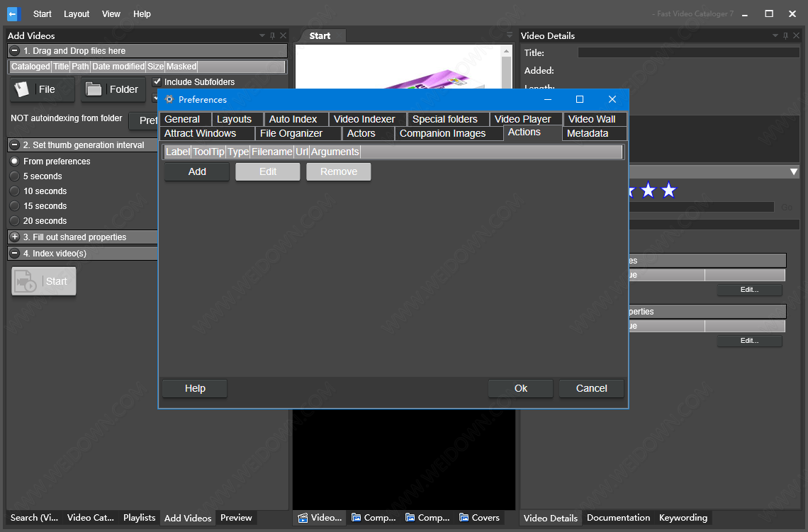Choose the 20 seconds radio button
Image resolution: width=808 pixels, height=532 pixels.
[x=14, y=221]
